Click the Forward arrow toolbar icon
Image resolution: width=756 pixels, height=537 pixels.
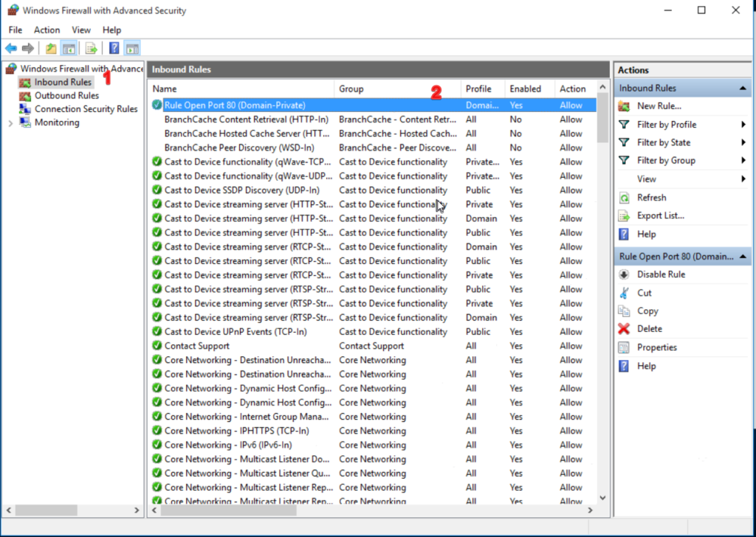28,48
